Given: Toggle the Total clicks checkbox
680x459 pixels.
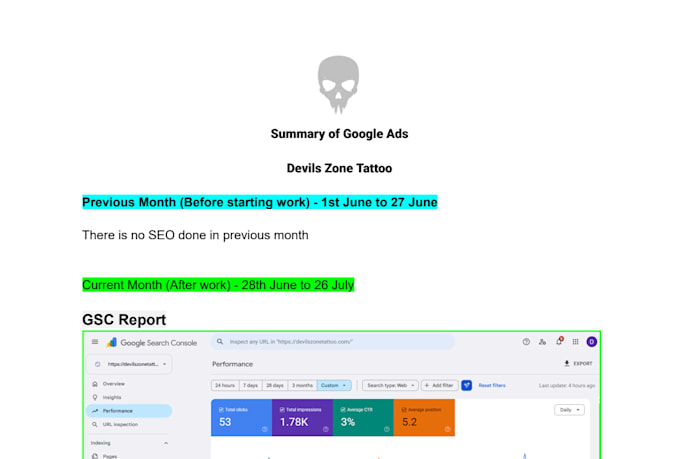Looking at the screenshot, I should (x=221, y=410).
